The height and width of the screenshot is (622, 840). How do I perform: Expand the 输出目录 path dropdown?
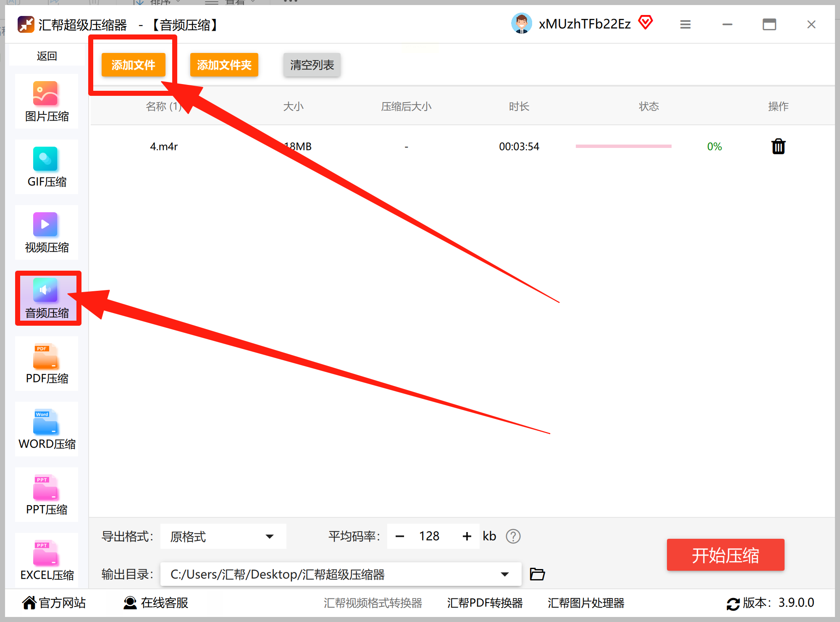click(x=505, y=574)
